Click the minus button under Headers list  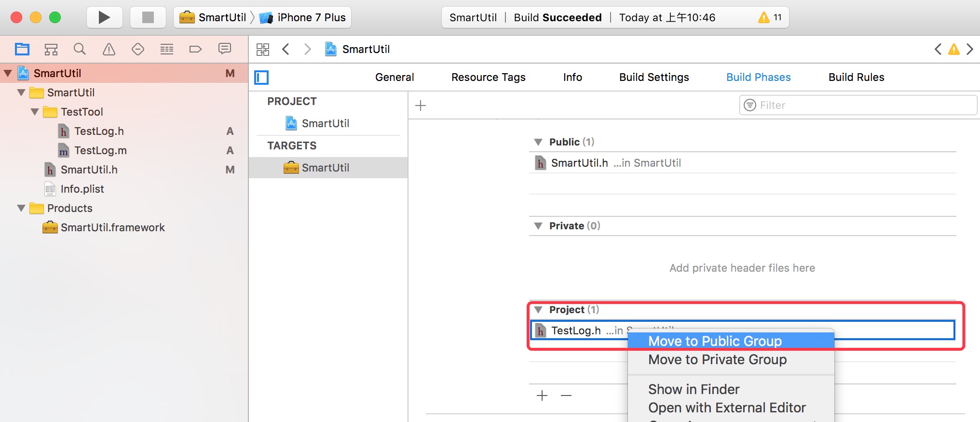point(566,396)
